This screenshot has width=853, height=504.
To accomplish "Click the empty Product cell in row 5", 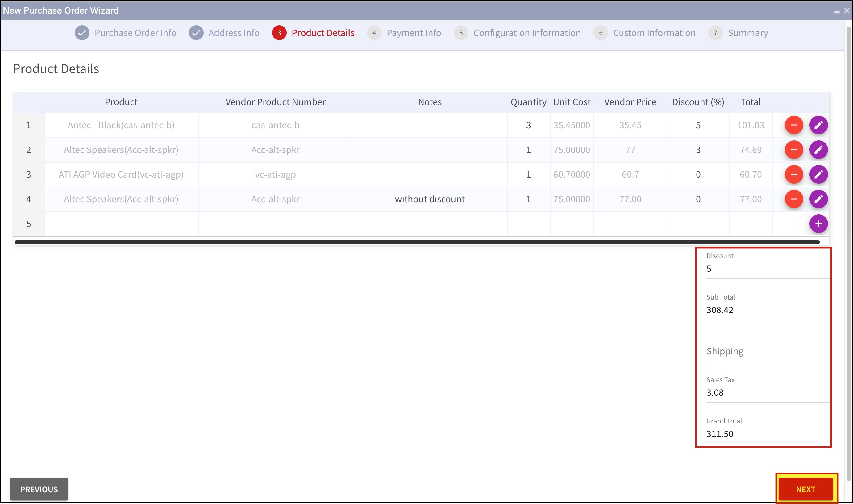I will [x=121, y=224].
